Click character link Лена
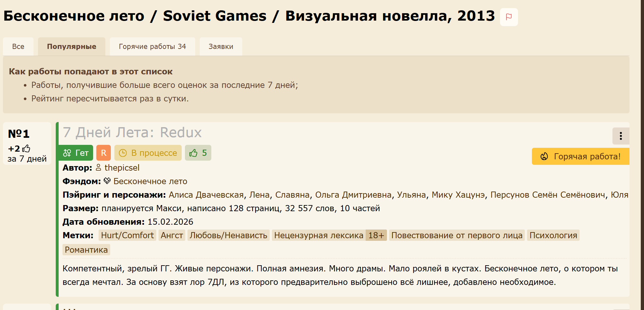Image resolution: width=644 pixels, height=310 pixels. [260, 195]
